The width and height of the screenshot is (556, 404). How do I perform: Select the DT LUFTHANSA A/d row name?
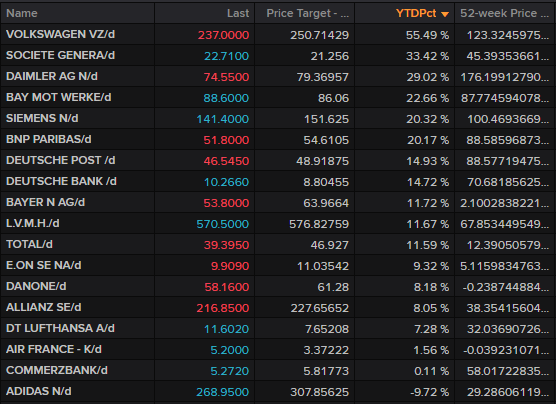[x=60, y=328]
